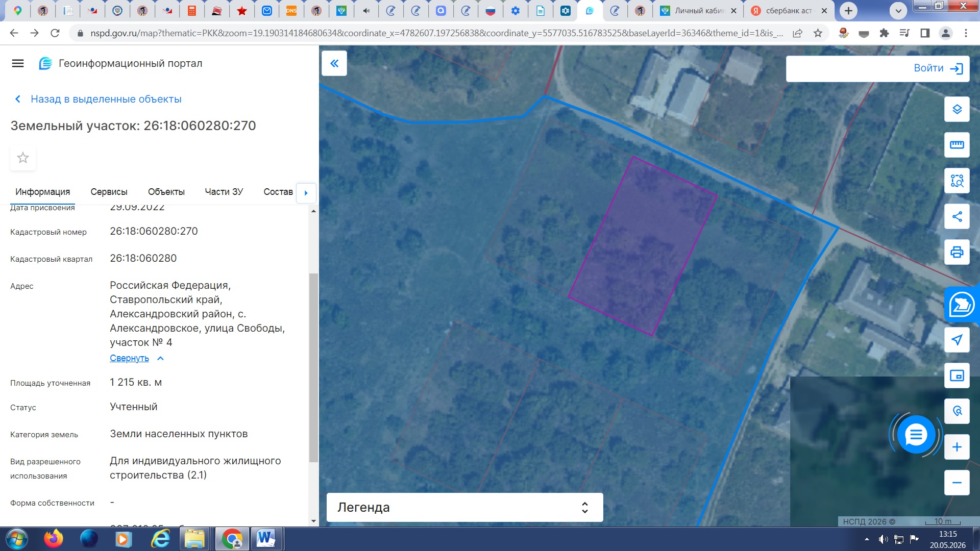Viewport: 980px width, 551px height.
Task: Show more tabs with right arrow
Action: 306,193
